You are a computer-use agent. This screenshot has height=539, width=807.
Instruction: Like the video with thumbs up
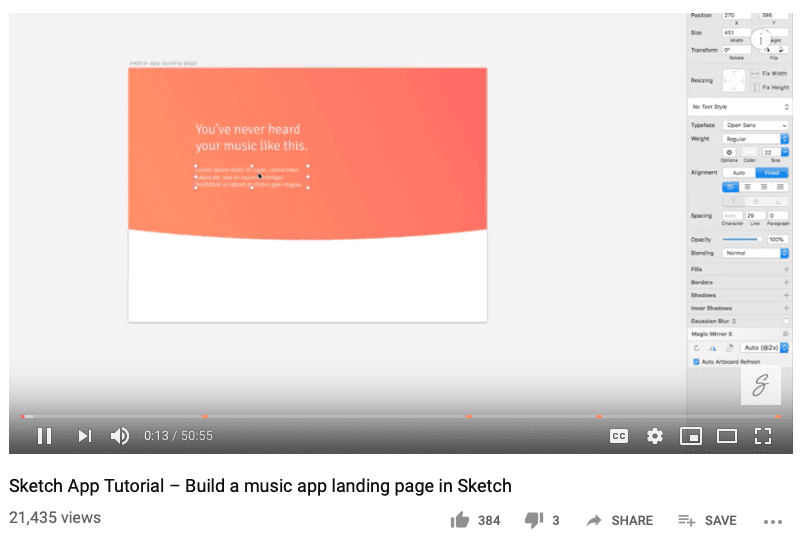pos(460,520)
